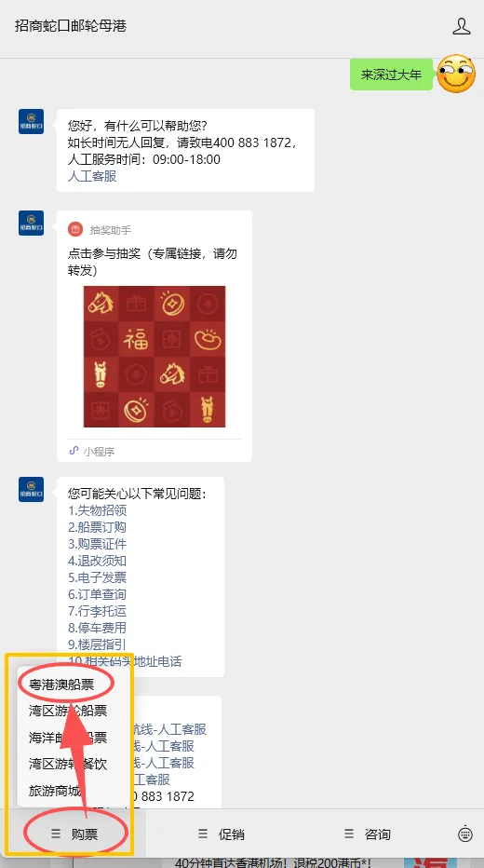484x868 pixels.
Task: Open the 2.船票订购 question link
Action: [97, 527]
